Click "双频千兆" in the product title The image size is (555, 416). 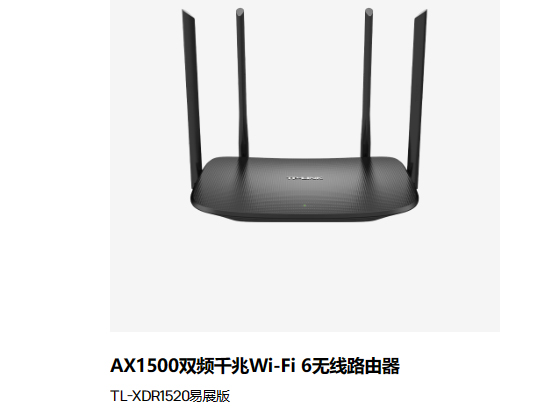pyautogui.click(x=214, y=366)
